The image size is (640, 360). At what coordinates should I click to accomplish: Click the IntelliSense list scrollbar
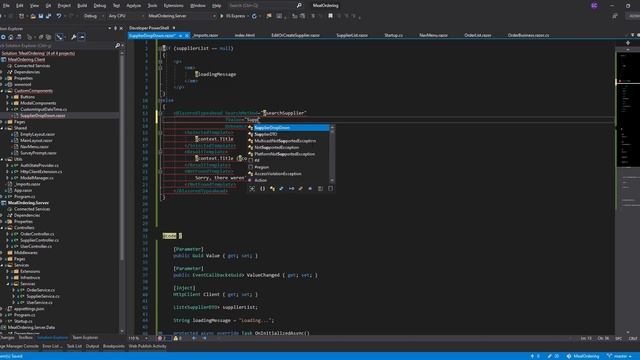[332, 154]
